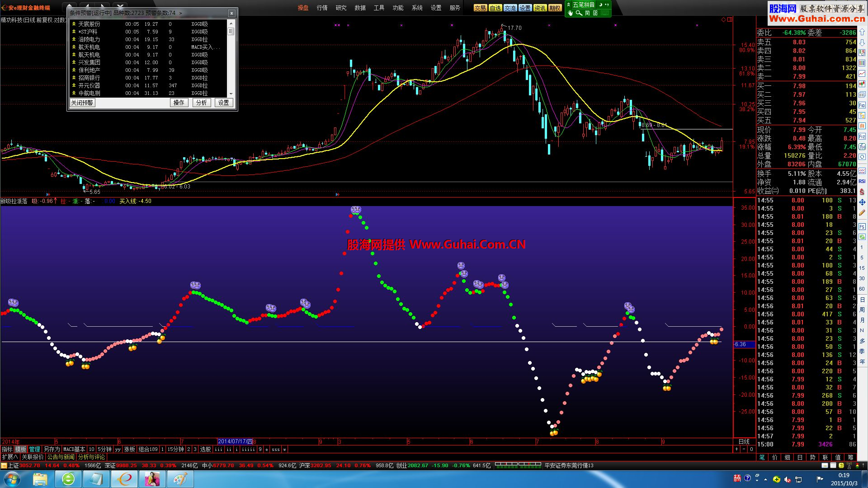Switch to 1-minute period
The image size is (868, 488).
pyautogui.click(x=862, y=247)
